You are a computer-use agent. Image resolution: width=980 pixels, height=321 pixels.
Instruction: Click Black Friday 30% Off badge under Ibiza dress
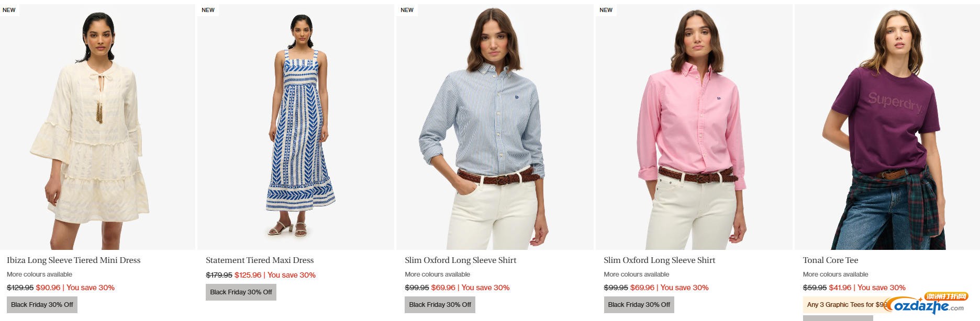click(x=42, y=305)
